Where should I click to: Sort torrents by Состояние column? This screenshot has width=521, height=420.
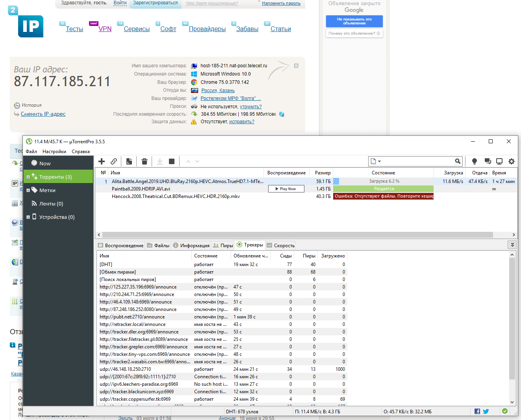(x=383, y=173)
